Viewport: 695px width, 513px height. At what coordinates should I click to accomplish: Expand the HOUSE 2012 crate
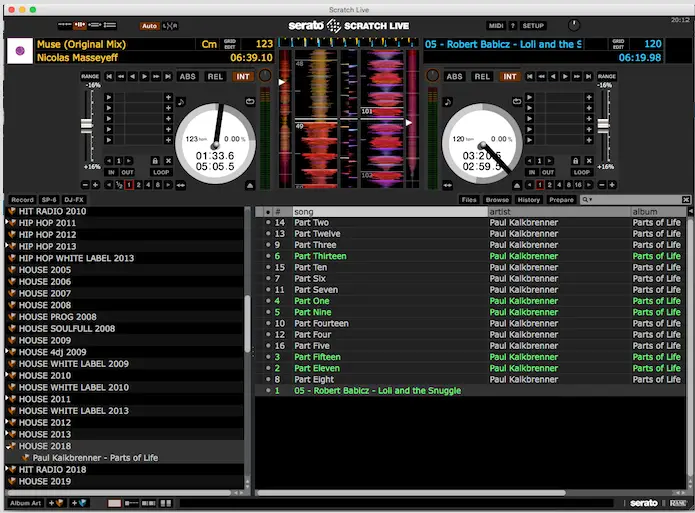(x=7, y=422)
